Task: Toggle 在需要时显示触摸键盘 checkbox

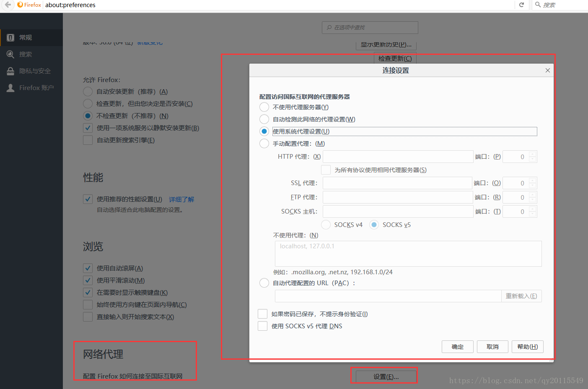Action: tap(88, 293)
